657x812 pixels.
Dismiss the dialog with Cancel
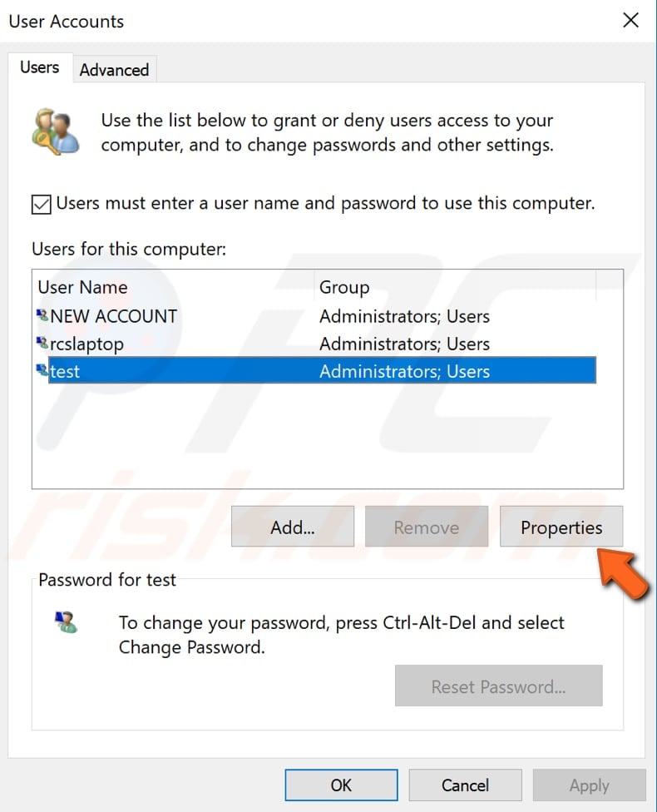[x=465, y=785]
